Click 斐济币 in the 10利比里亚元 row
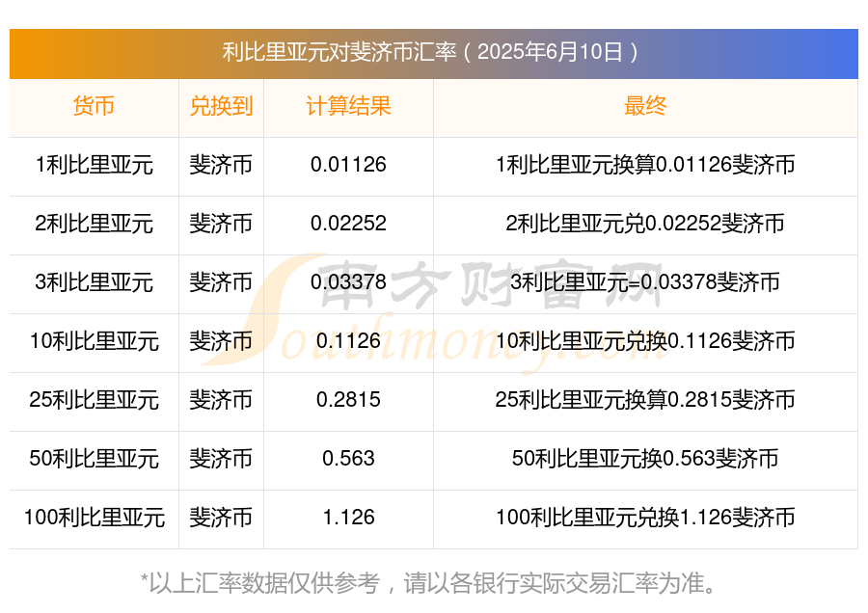Image resolution: width=868 pixels, height=613 pixels. 221,341
